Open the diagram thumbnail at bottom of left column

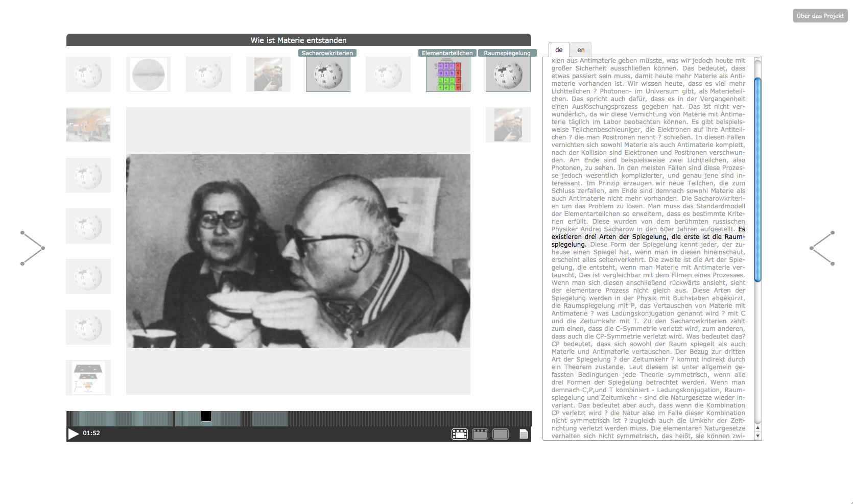(x=88, y=377)
